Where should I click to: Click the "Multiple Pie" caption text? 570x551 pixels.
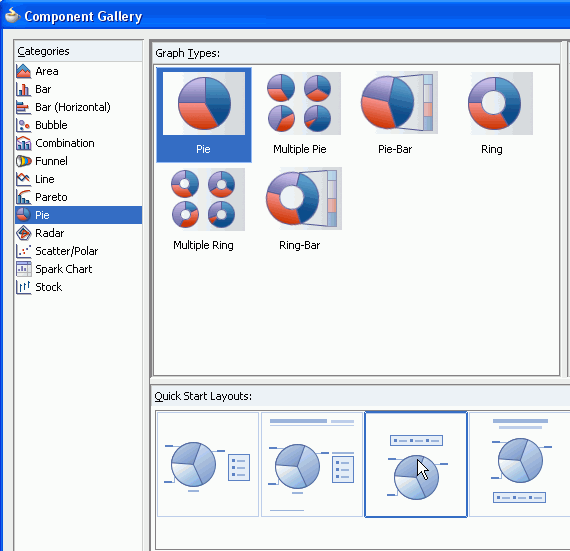pos(300,149)
